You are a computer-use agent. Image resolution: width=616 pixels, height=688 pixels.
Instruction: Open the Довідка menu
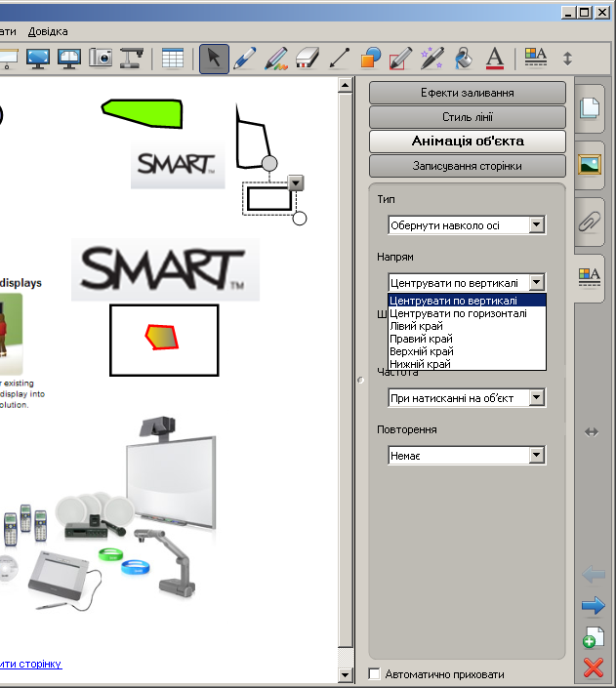pyautogui.click(x=48, y=31)
